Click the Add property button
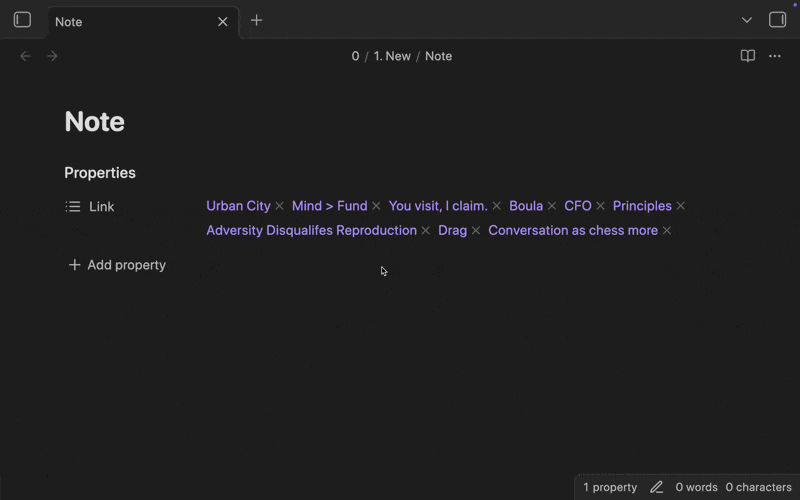This screenshot has height=500, width=800. pos(117,265)
